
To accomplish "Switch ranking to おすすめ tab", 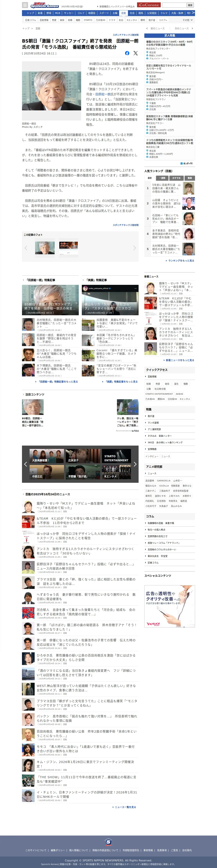I will click(x=176, y=178).
